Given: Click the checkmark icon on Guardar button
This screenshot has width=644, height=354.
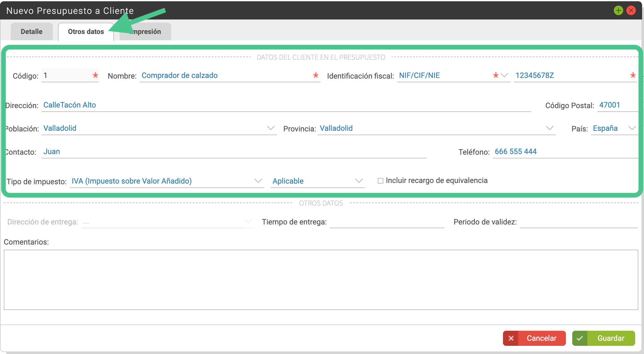Looking at the screenshot, I should [x=580, y=338].
